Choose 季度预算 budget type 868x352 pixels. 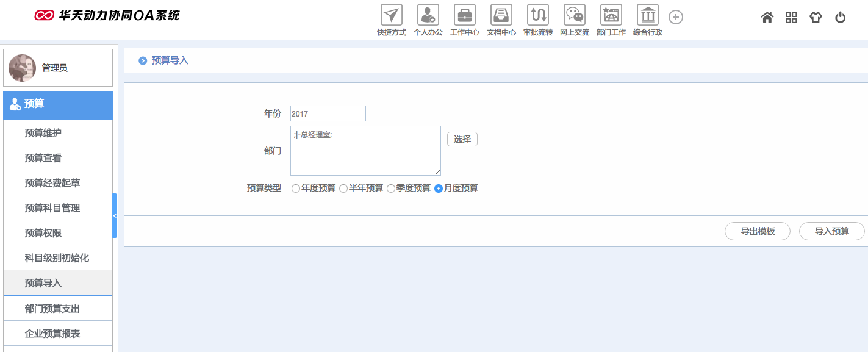tap(391, 189)
